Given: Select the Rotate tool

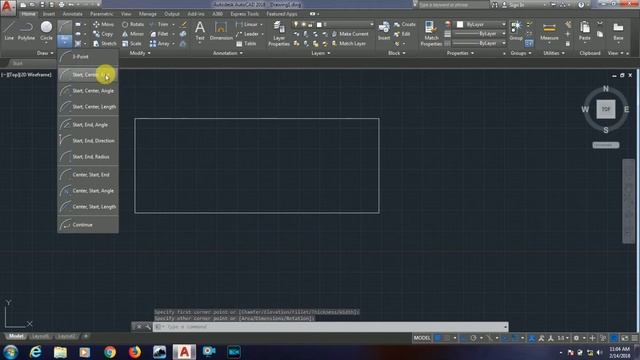Looking at the screenshot, I should tap(133, 24).
